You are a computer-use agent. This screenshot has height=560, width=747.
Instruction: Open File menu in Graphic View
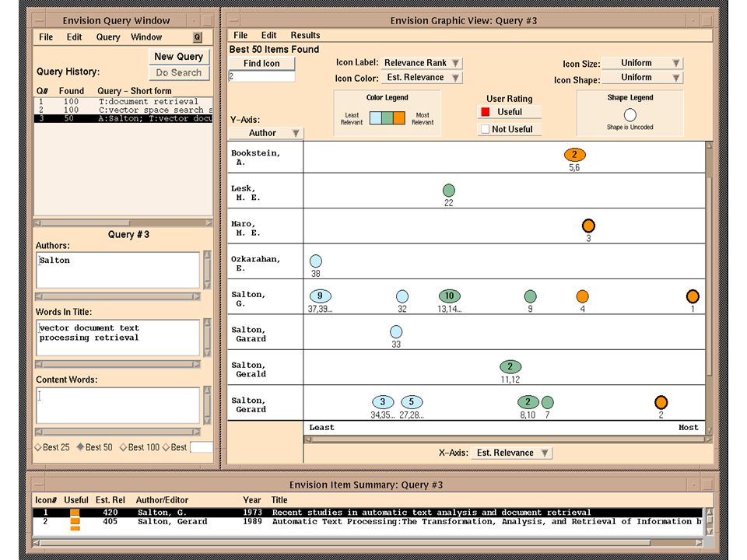coord(240,35)
